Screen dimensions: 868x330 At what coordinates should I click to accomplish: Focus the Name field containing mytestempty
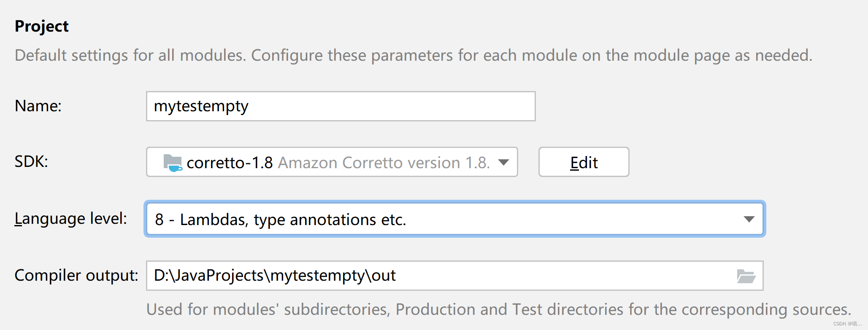point(340,106)
